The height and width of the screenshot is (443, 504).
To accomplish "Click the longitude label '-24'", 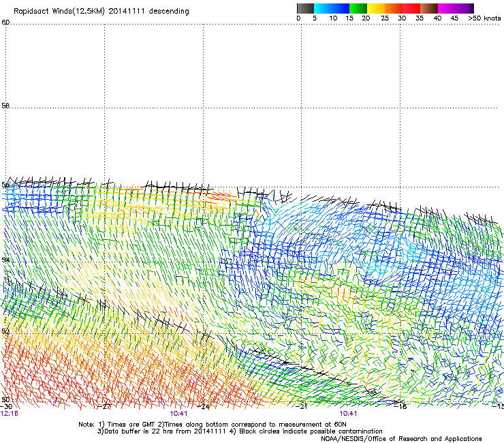I will [204, 407].
